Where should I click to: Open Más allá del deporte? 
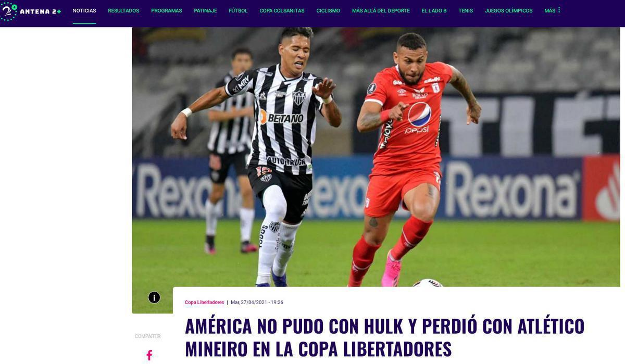pyautogui.click(x=381, y=10)
